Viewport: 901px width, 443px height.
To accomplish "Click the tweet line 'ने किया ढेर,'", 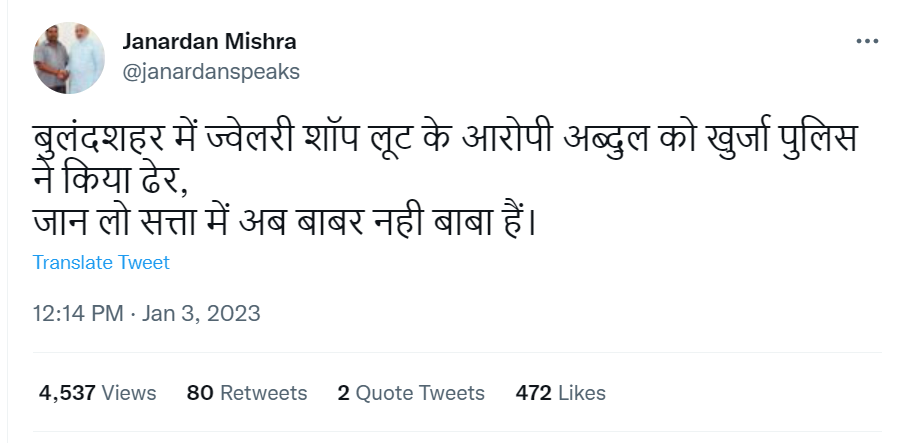I will pos(111,183).
